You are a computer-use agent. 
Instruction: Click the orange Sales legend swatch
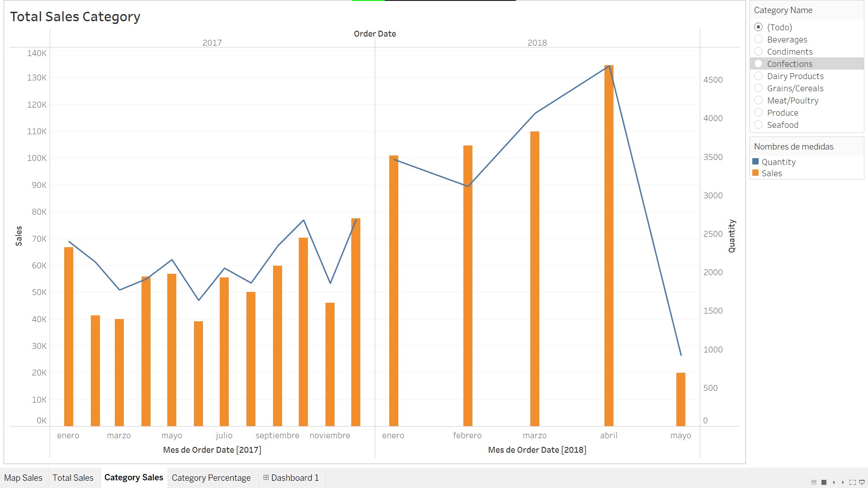(755, 173)
